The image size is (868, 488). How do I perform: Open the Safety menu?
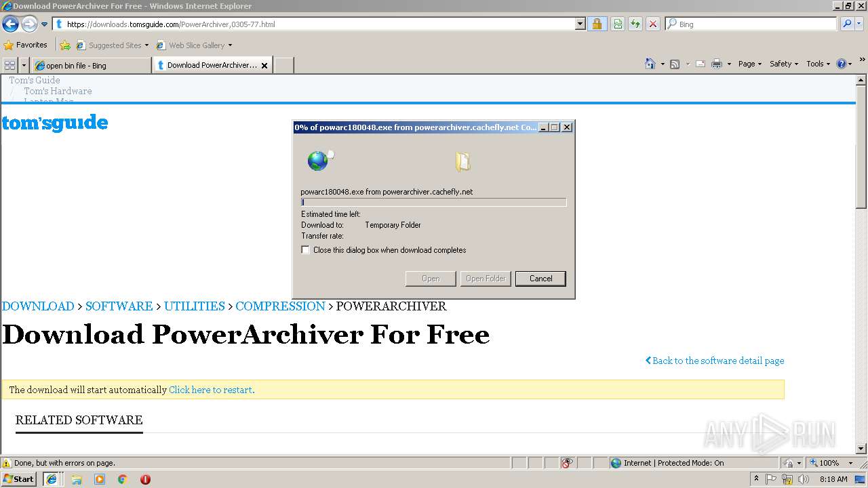[785, 64]
